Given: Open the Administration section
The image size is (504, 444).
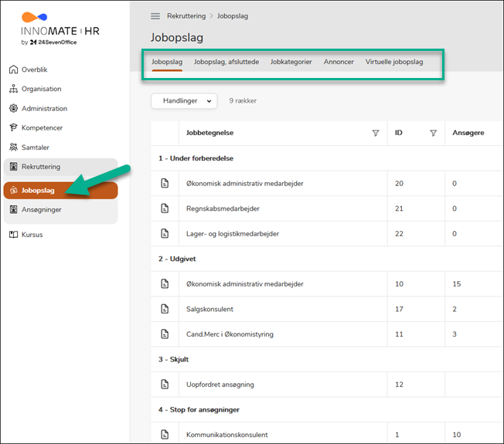Looking at the screenshot, I should [44, 109].
